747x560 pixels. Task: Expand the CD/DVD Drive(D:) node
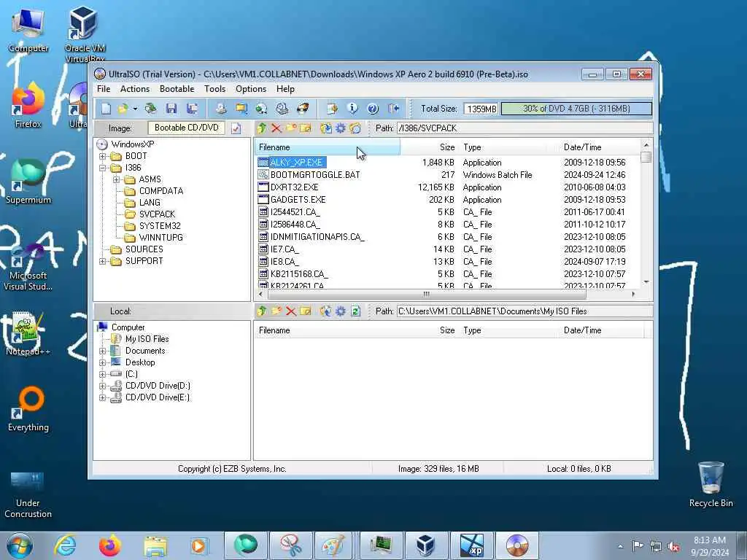pos(102,386)
